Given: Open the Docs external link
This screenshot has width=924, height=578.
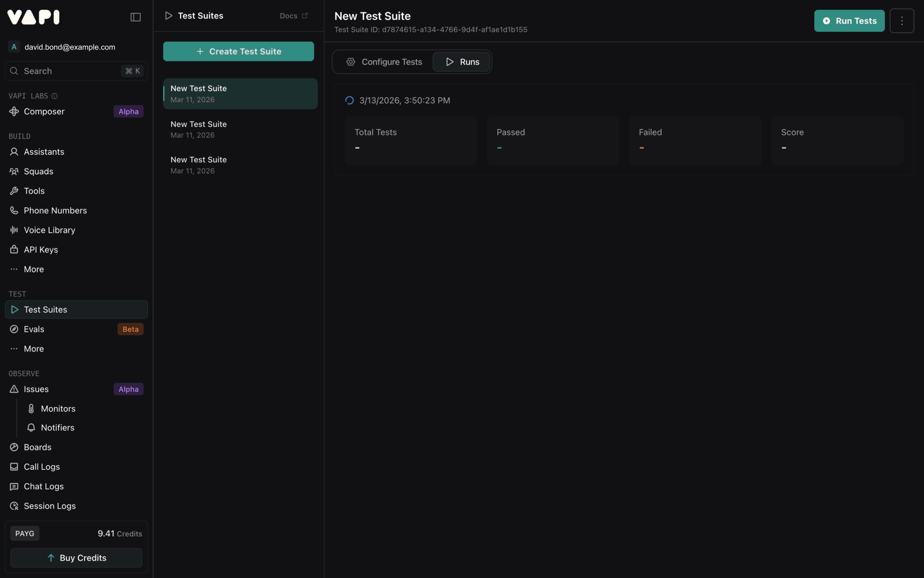Looking at the screenshot, I should [294, 16].
